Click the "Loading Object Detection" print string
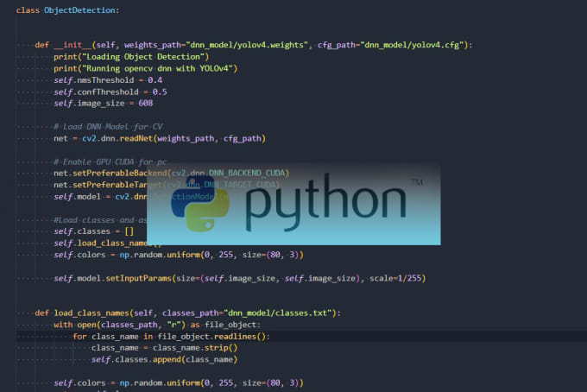 pyautogui.click(x=143, y=56)
